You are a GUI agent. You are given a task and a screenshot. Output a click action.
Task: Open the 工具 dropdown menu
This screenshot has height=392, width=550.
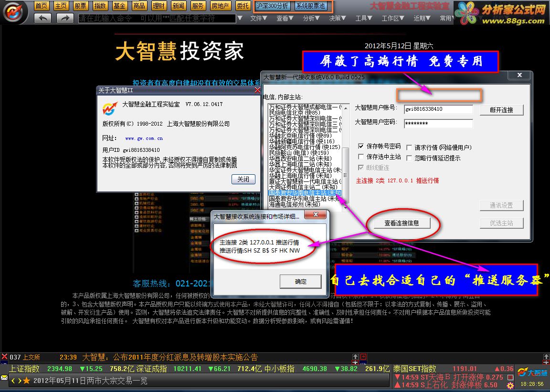coord(363,18)
